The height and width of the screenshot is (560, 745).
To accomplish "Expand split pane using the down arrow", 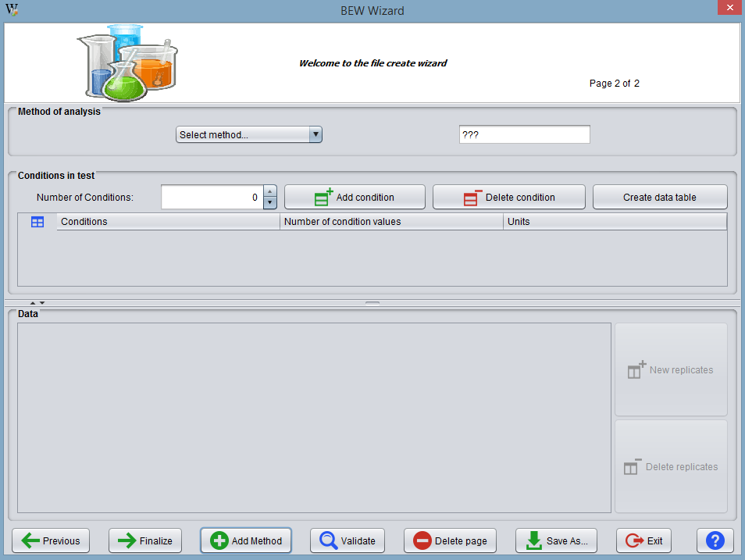I will point(42,303).
